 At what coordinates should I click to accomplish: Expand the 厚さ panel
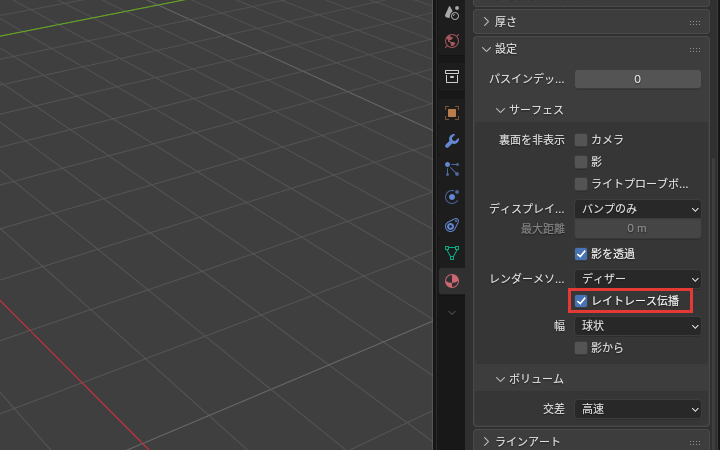coord(486,22)
